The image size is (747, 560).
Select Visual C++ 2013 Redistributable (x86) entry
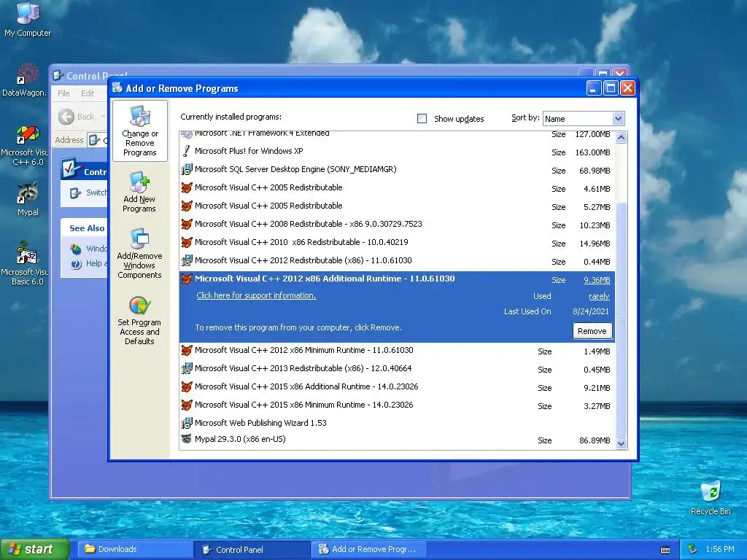tap(398, 368)
